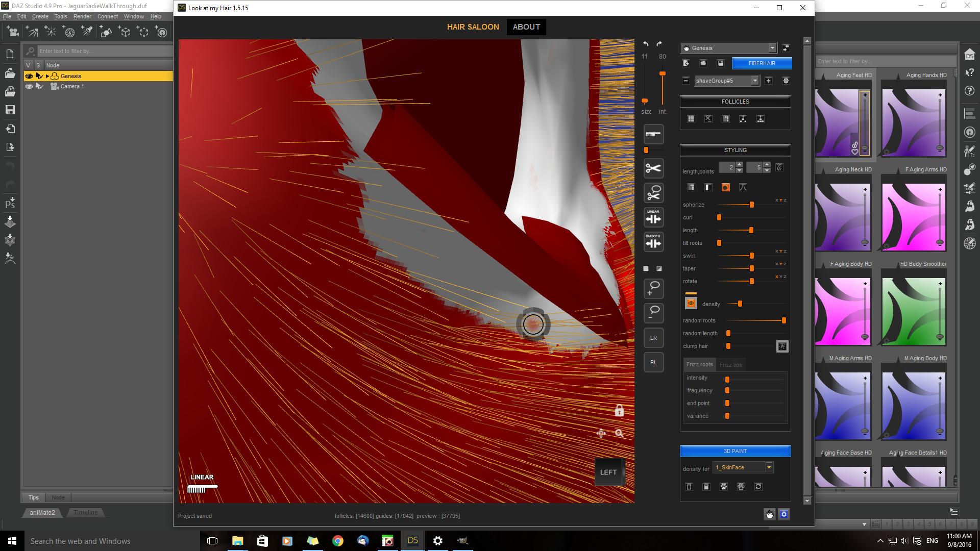Open the shaveGroup#5 dropdown
Viewport: 980px width, 551px height.
tap(754, 81)
